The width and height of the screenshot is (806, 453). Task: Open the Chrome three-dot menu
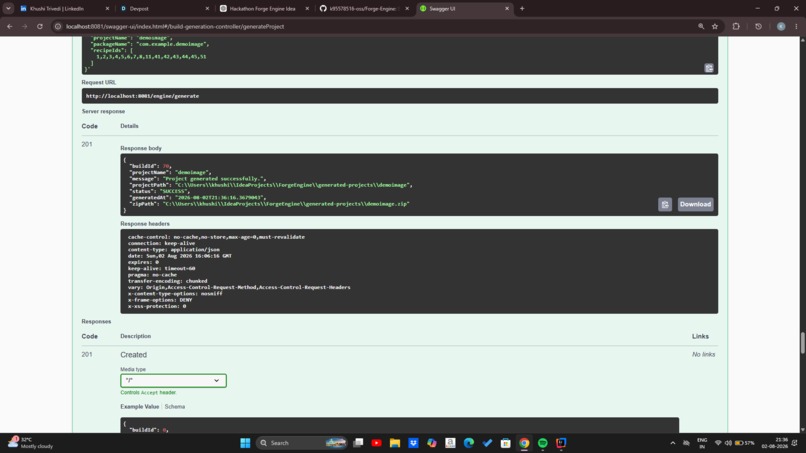click(x=796, y=26)
